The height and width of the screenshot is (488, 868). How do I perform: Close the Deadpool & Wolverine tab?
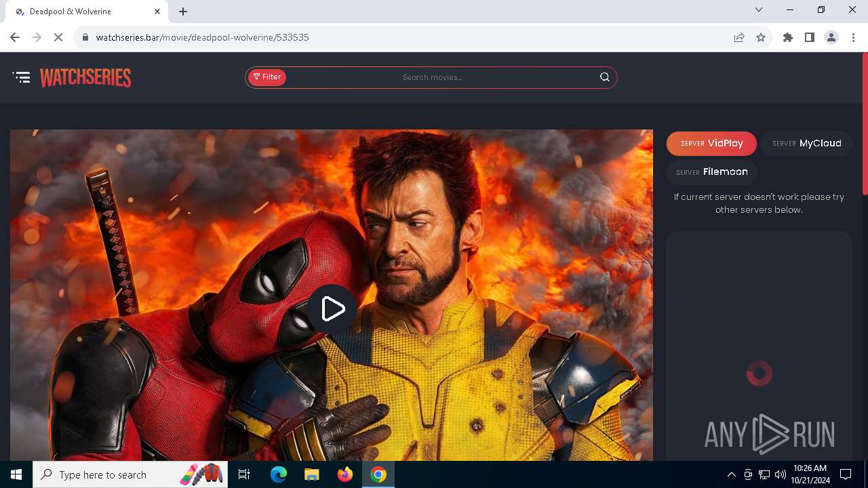coord(157,12)
